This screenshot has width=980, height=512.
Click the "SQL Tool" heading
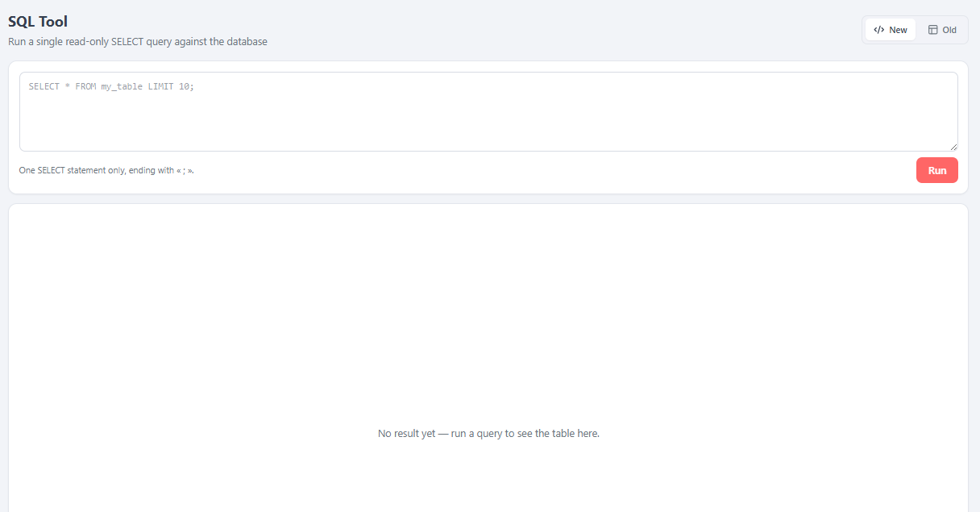[x=38, y=22]
